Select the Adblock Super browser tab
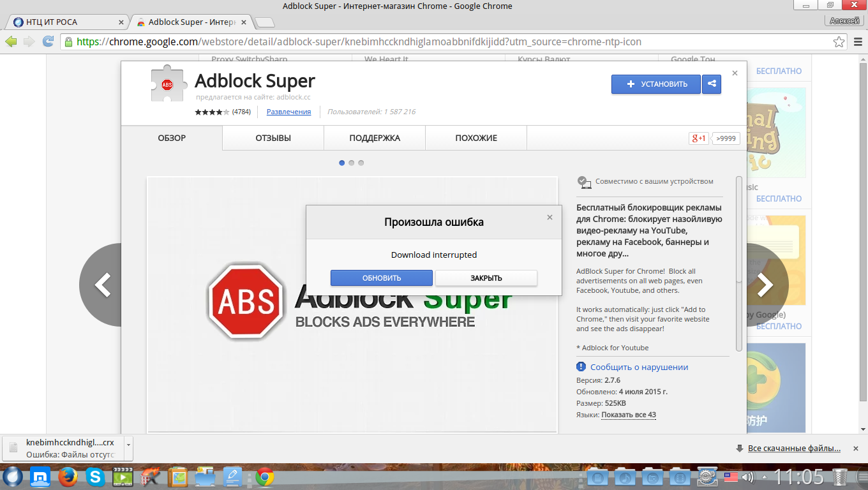The width and height of the screenshot is (868, 490). 191,22
